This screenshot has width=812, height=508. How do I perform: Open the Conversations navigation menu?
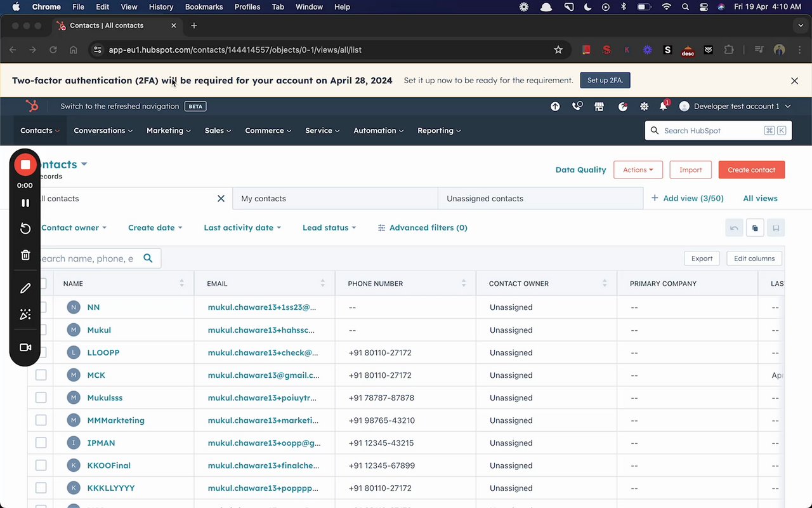(103, 131)
